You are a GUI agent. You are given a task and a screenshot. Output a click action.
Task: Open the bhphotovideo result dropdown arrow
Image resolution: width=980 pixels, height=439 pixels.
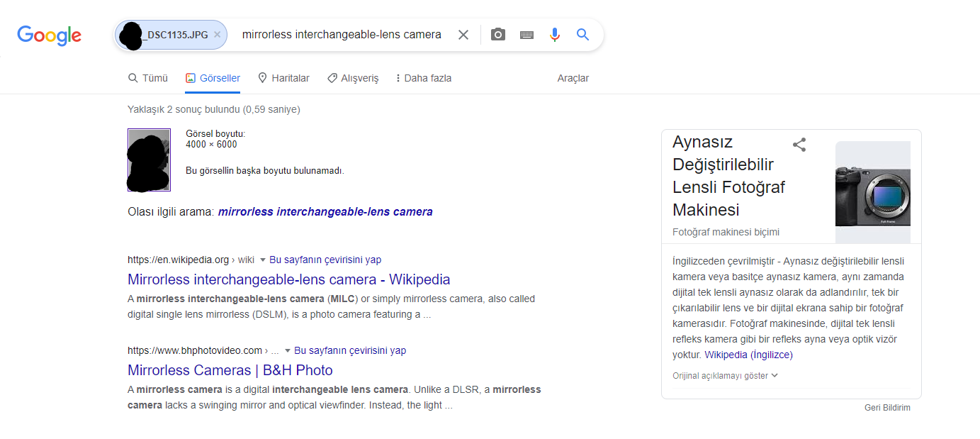click(287, 351)
